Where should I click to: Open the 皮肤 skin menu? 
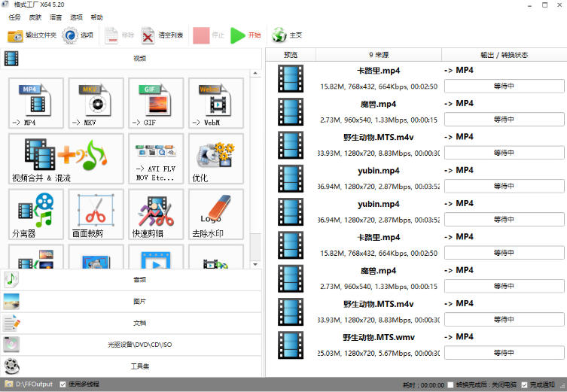pyautogui.click(x=35, y=17)
